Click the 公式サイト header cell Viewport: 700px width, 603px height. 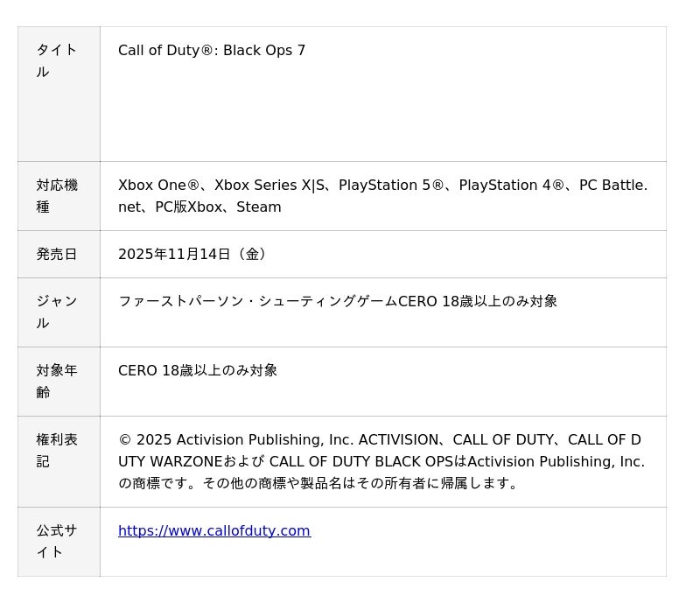[58, 542]
